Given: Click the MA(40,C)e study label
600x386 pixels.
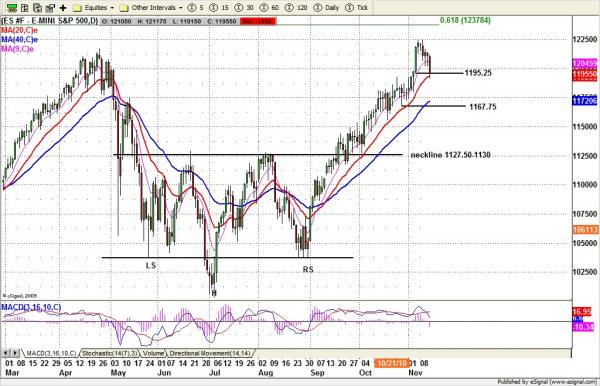Looking at the screenshot, I should [19, 39].
